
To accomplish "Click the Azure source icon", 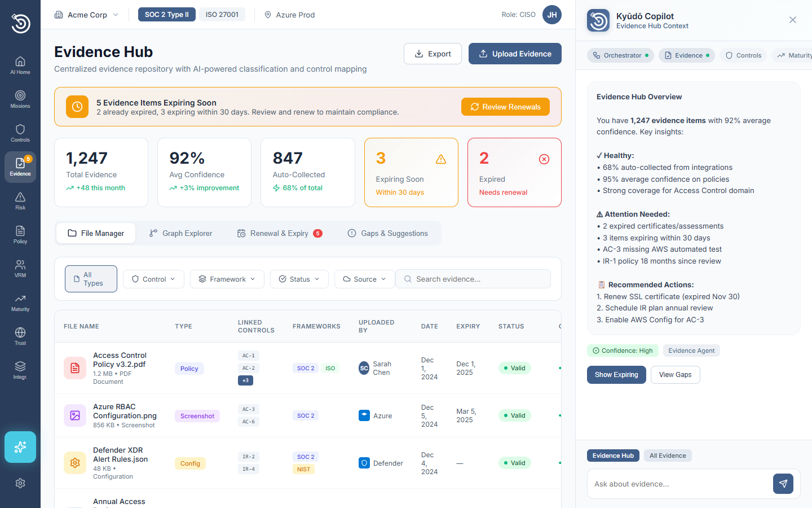I will tap(364, 415).
